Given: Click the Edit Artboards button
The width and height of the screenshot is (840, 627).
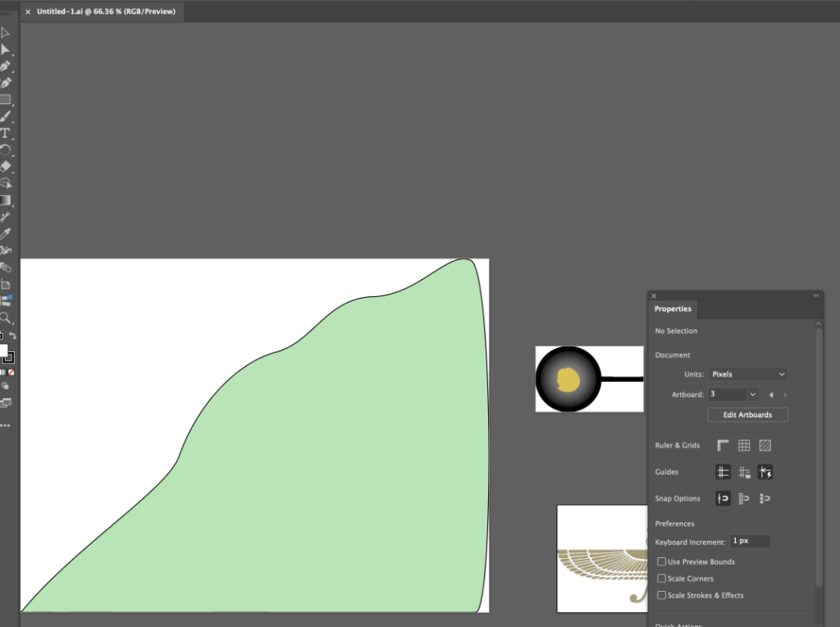Looking at the screenshot, I should pos(747,414).
